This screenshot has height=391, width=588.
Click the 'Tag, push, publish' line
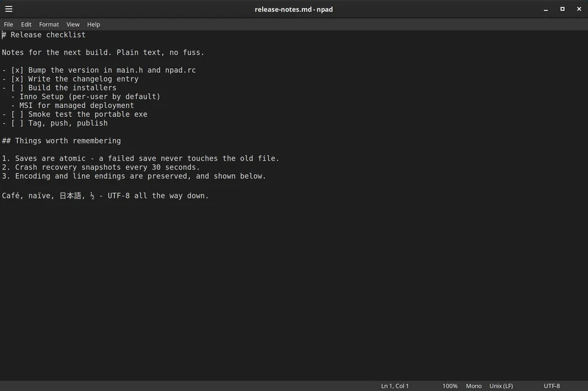55,123
